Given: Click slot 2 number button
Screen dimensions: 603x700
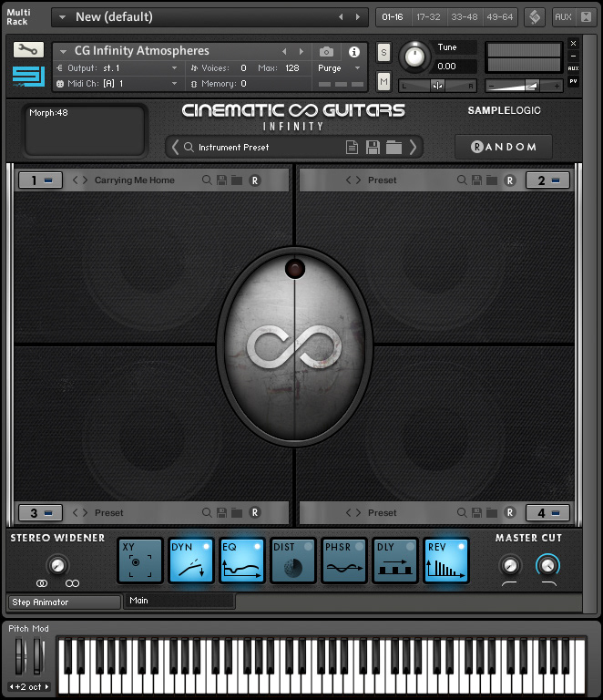Looking at the screenshot, I should (x=547, y=180).
